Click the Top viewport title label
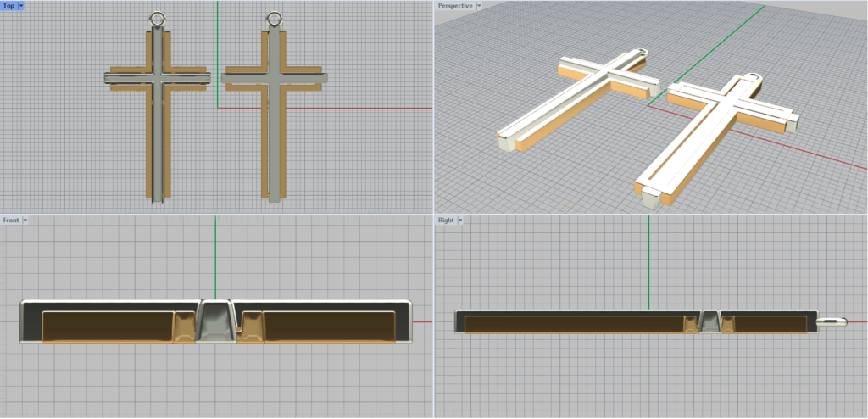 click(8, 5)
